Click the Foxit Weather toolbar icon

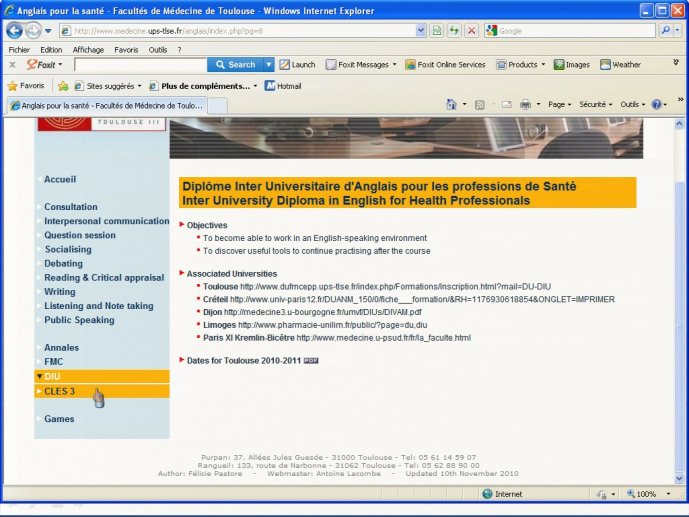tap(620, 65)
